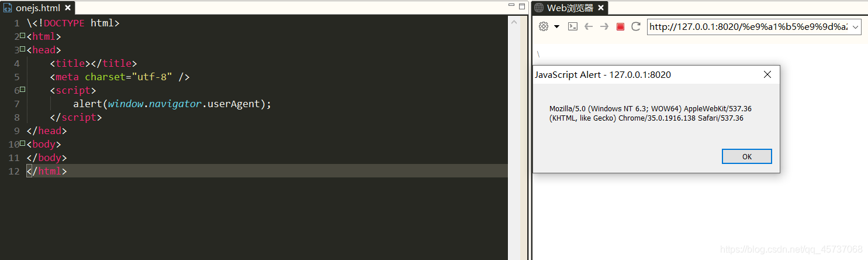Click the closing </script> tag on line 8

click(x=76, y=117)
